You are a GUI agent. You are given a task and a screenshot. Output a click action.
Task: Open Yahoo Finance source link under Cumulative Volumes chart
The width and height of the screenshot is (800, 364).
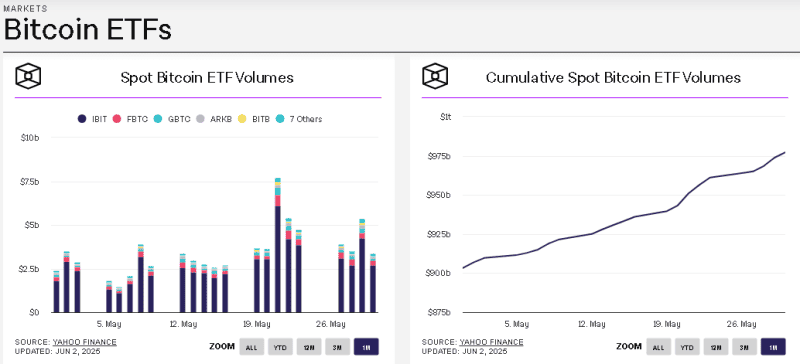coord(491,342)
